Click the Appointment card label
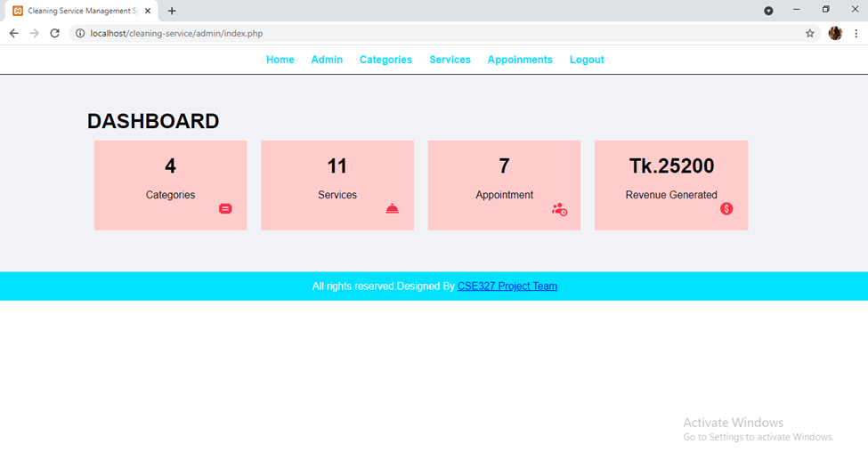The width and height of the screenshot is (868, 460). pyautogui.click(x=504, y=195)
